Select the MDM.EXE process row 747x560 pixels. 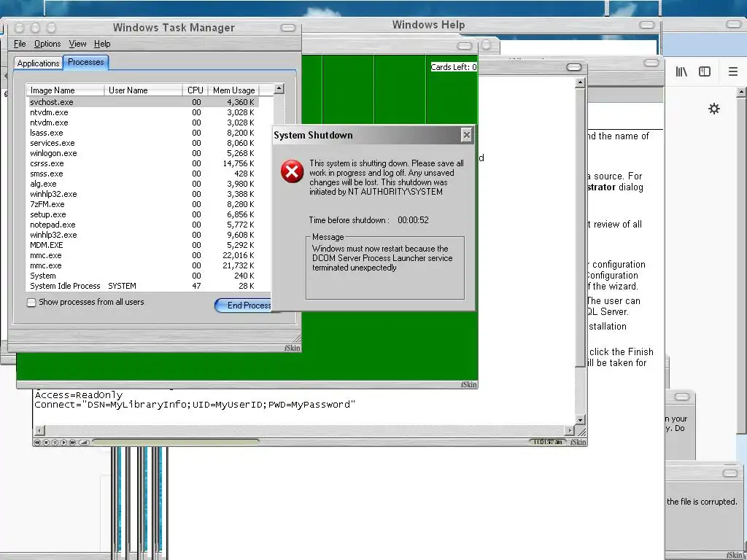coord(143,245)
